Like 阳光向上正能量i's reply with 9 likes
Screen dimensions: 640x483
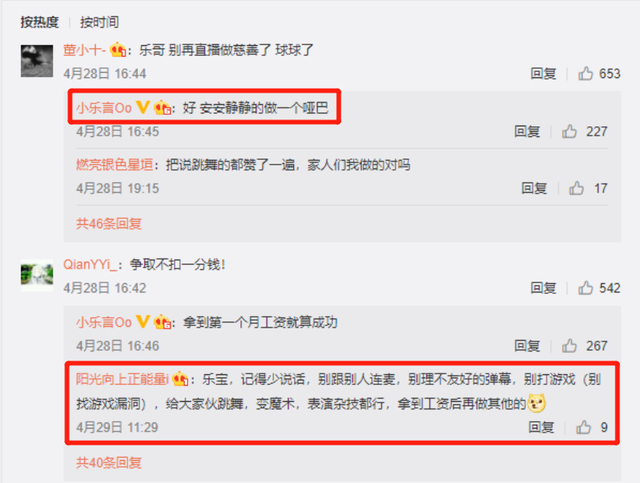coord(583,427)
